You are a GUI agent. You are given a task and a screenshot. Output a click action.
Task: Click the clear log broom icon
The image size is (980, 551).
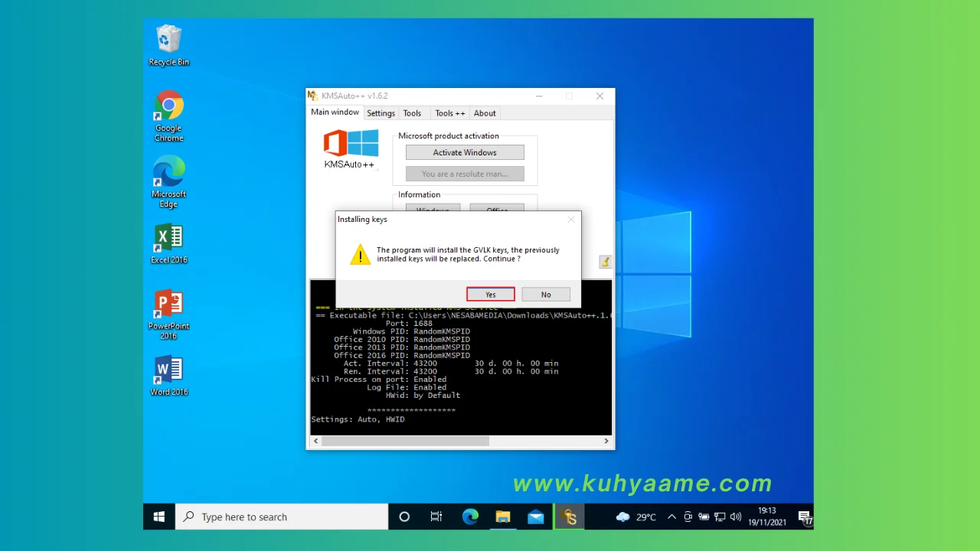pos(605,262)
